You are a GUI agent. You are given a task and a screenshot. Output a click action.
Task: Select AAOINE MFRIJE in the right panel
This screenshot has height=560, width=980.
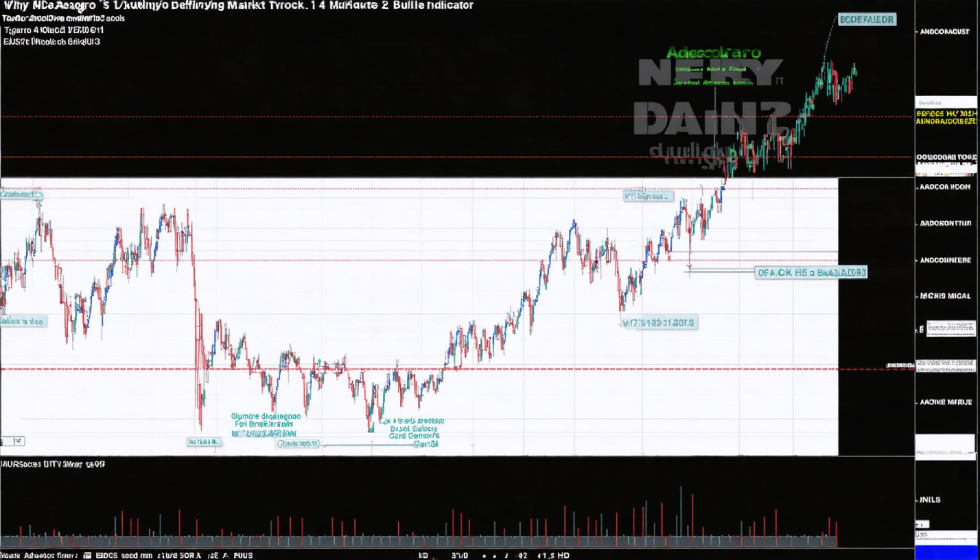coord(946,402)
